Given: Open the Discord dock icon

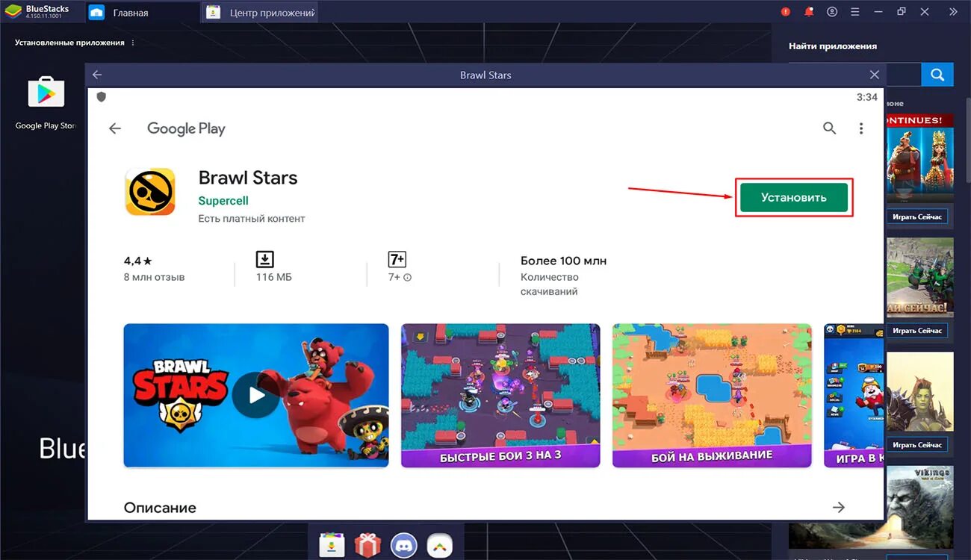Looking at the screenshot, I should pos(404,546).
